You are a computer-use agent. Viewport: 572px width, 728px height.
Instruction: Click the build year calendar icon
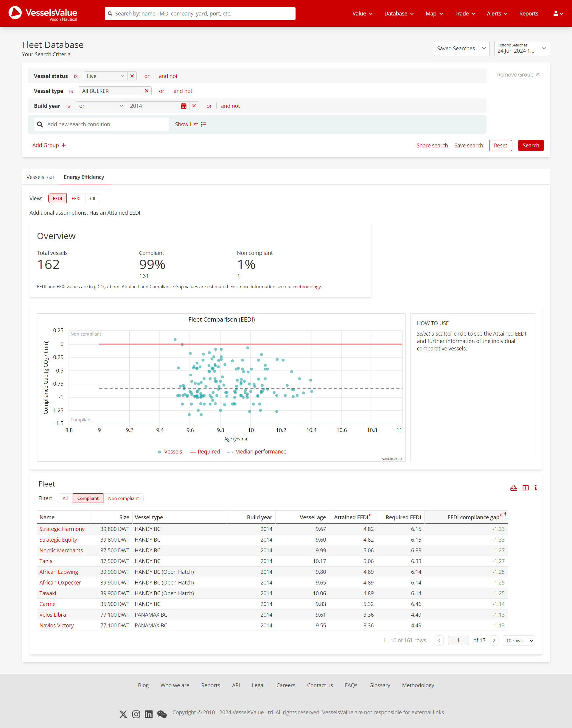(x=184, y=106)
